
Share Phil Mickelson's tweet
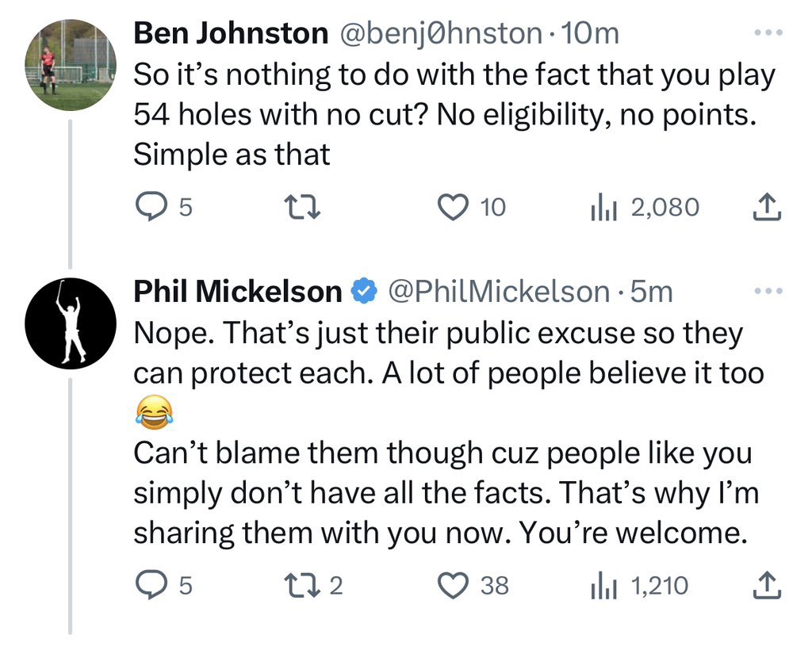[x=766, y=586]
